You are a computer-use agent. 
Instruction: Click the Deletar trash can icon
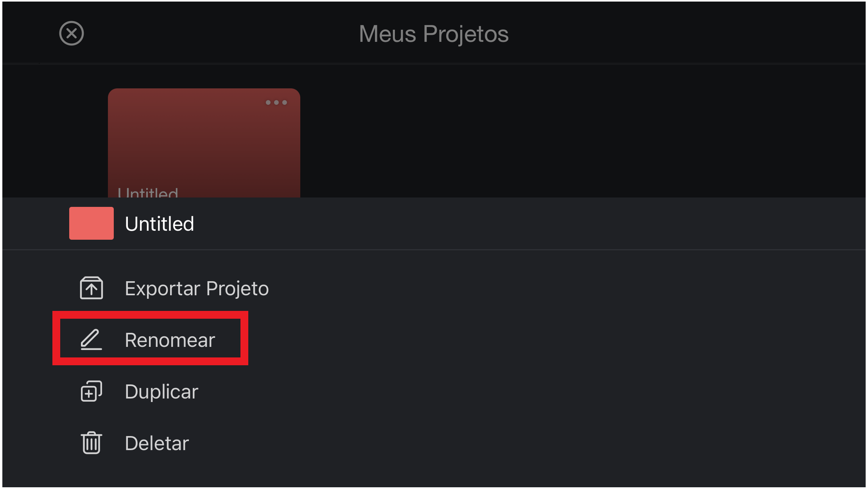(x=91, y=443)
